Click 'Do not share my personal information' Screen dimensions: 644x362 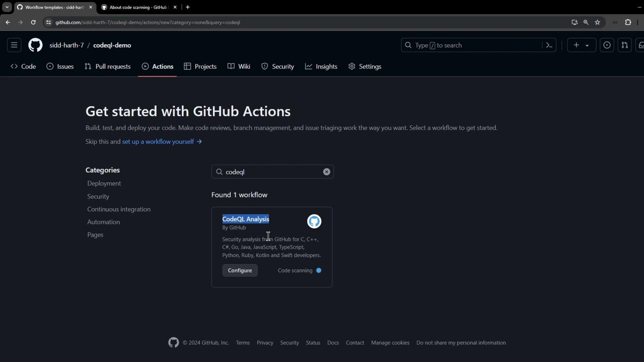point(461,343)
